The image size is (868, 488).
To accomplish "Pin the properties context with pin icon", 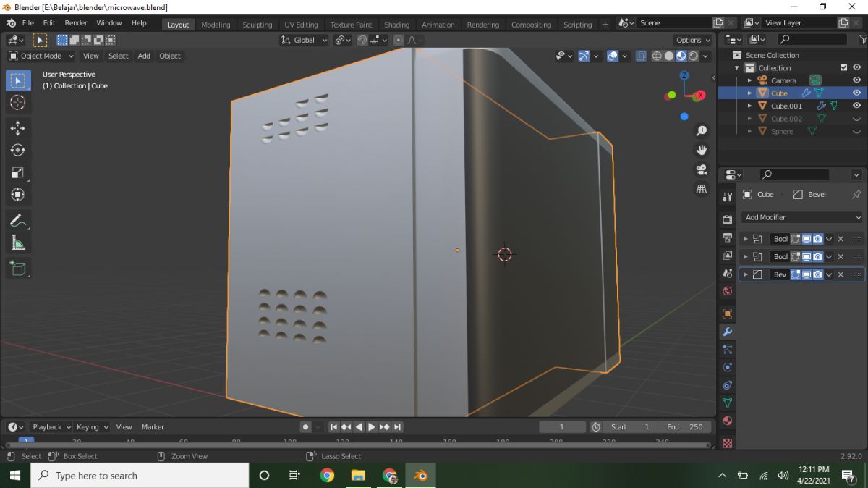I will (x=856, y=194).
